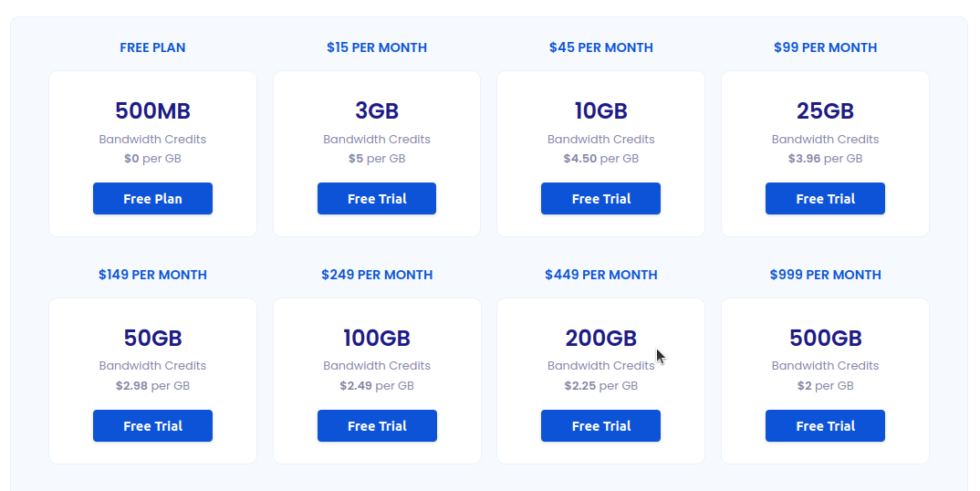
Task: Select the $15 PER MONTH heading
Action: (x=377, y=47)
